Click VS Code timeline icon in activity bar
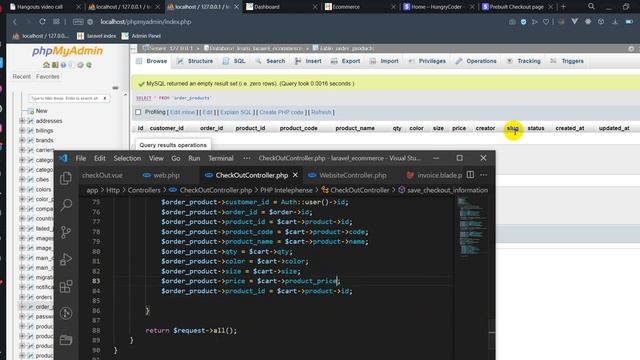The image size is (640, 360). tap(66, 313)
